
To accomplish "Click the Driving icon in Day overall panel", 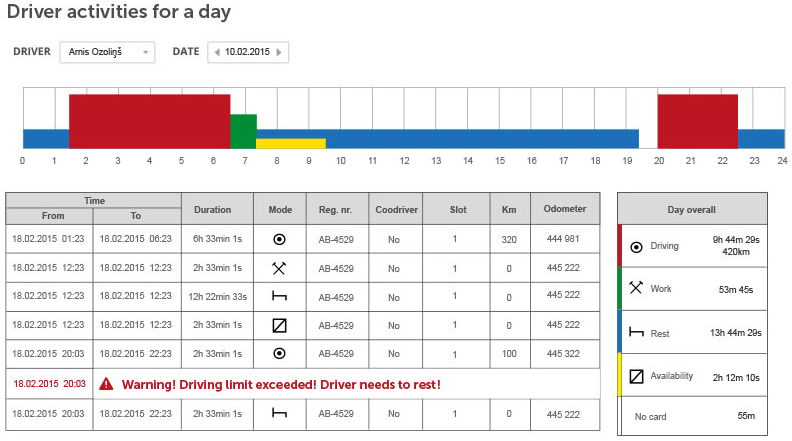I will tap(636, 246).
